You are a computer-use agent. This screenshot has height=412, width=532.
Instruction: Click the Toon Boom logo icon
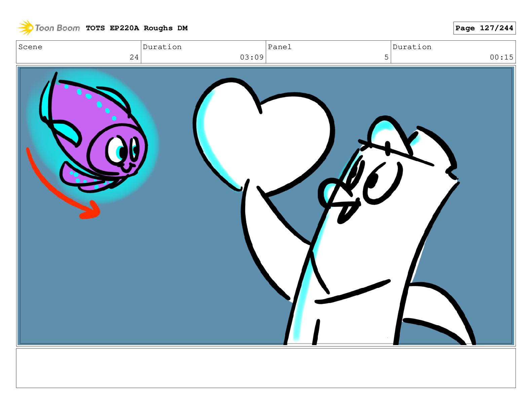[26, 28]
